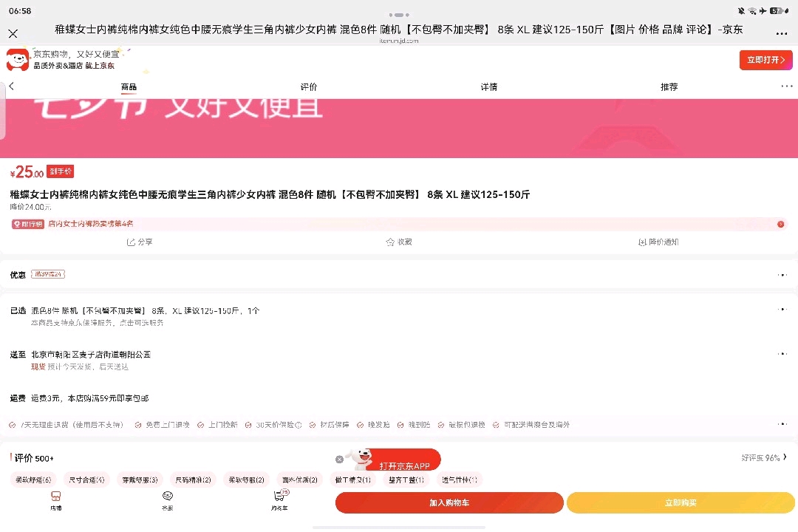Tap the 免费上门退换 service item
798x532 pixels.
(163, 425)
